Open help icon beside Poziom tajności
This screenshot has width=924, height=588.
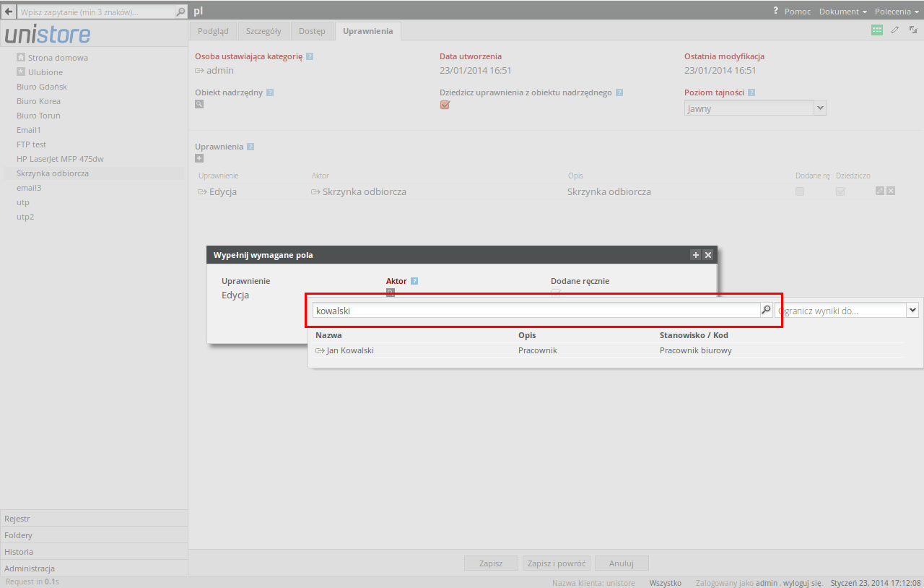coord(751,92)
